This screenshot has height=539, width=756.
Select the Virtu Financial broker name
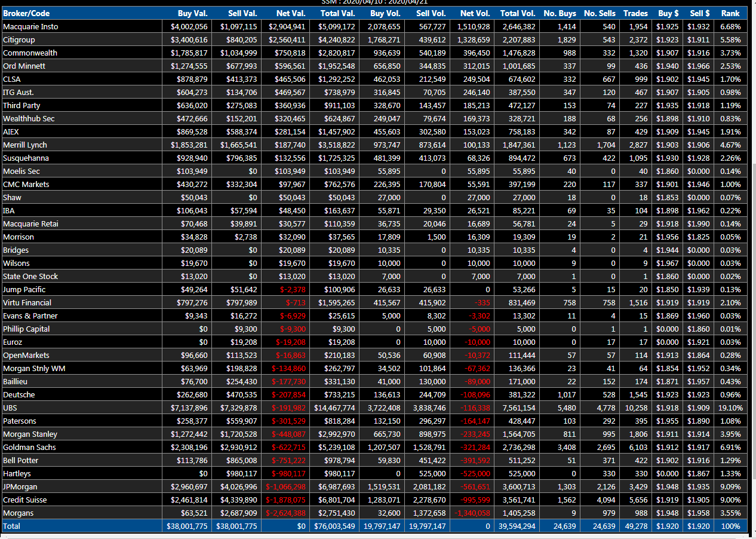pyautogui.click(x=27, y=302)
